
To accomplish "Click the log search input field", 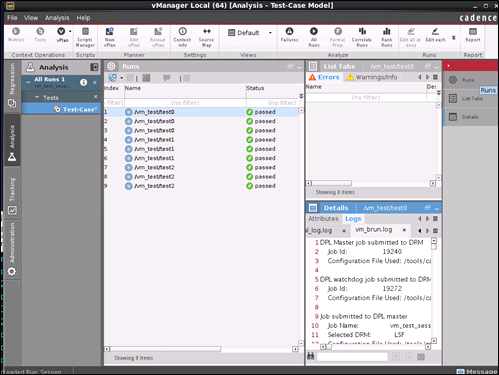I will pyautogui.click(x=352, y=357).
